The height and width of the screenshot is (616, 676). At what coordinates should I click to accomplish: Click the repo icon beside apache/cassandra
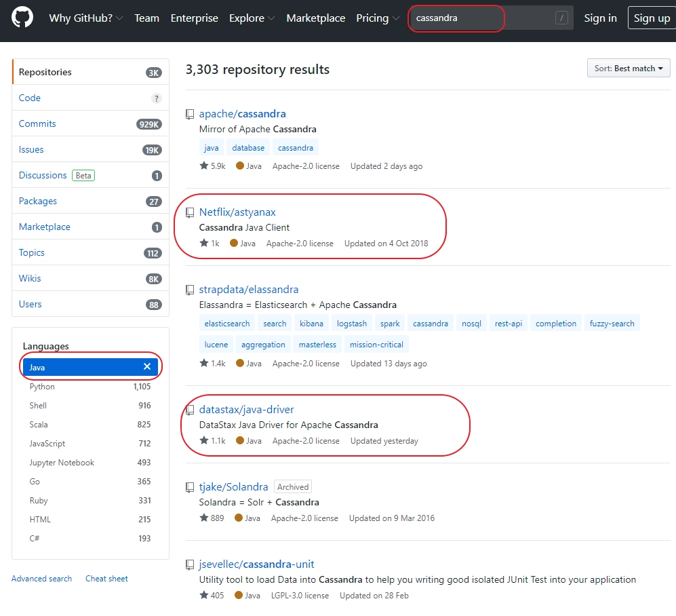pyautogui.click(x=190, y=115)
